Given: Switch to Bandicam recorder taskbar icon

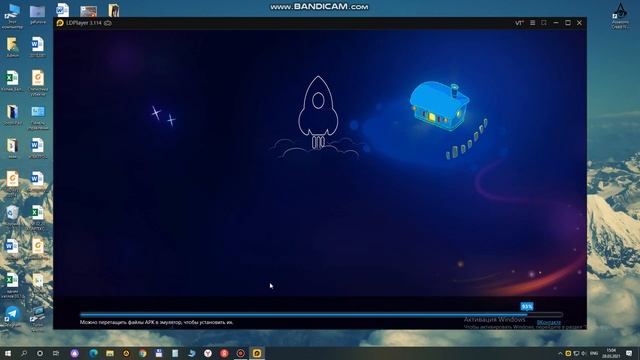Looking at the screenshot, I should (x=240, y=353).
